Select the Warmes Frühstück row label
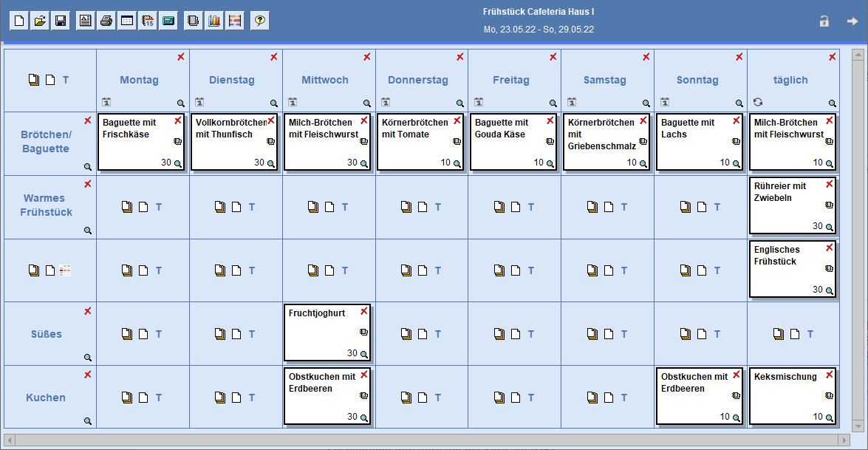Screen dimensions: 868x450 46,205
